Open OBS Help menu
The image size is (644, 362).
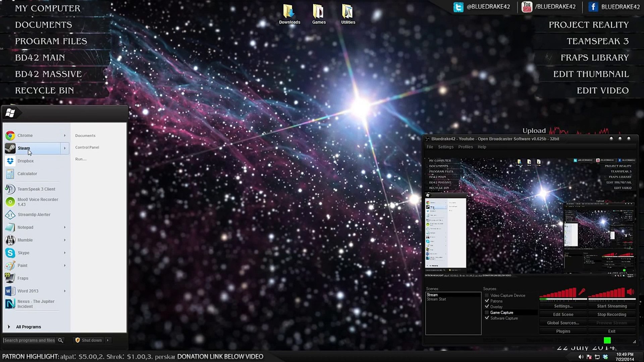[x=482, y=147]
